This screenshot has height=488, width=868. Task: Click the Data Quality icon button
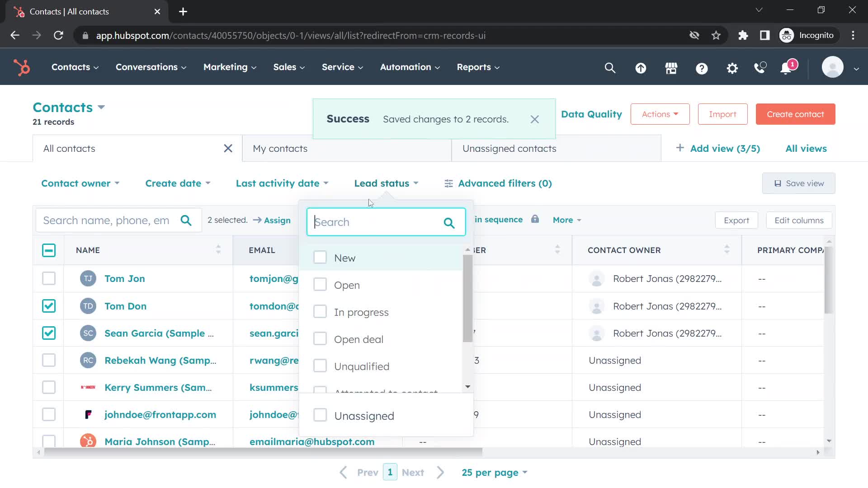590,114
